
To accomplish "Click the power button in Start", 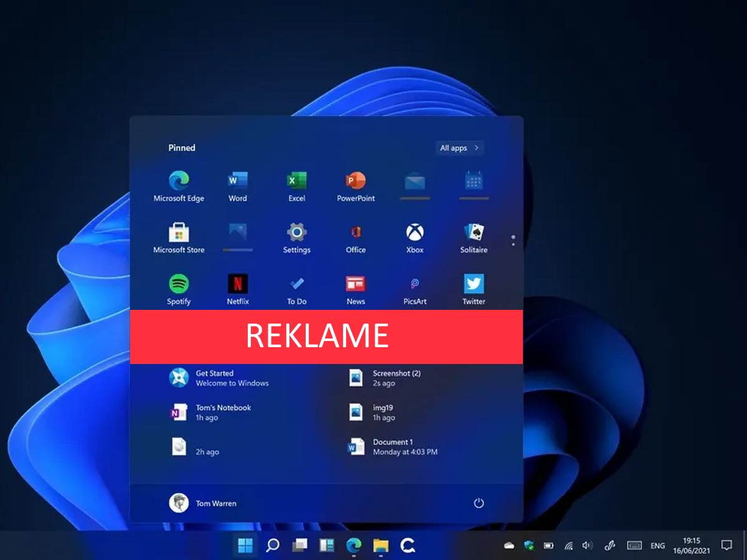I will (x=479, y=503).
